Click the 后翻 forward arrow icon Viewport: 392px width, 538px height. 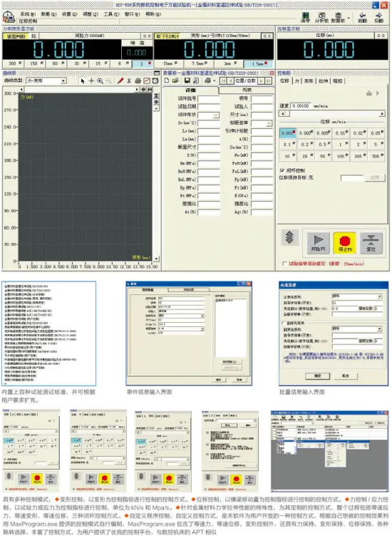click(378, 17)
